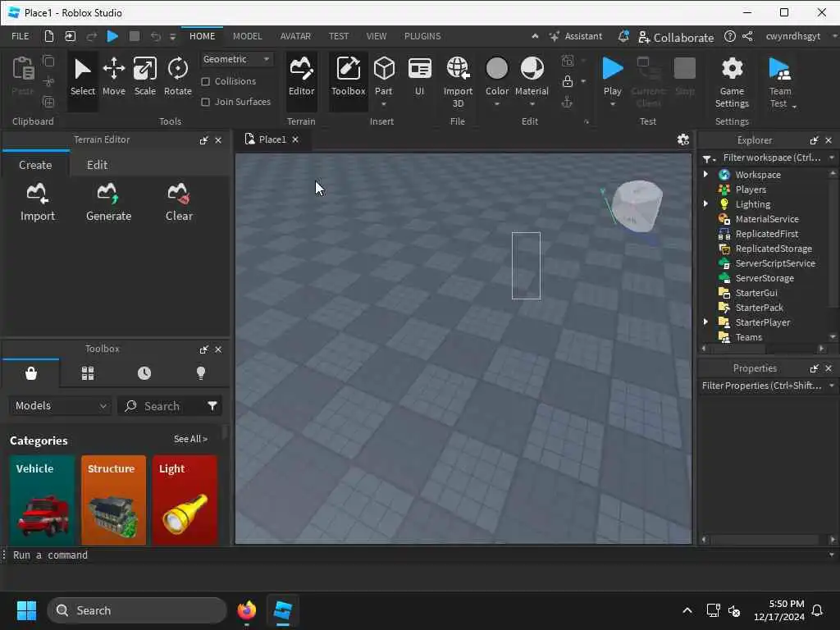Open the Vehicle category card
This screenshot has height=630, width=840.
(x=42, y=500)
